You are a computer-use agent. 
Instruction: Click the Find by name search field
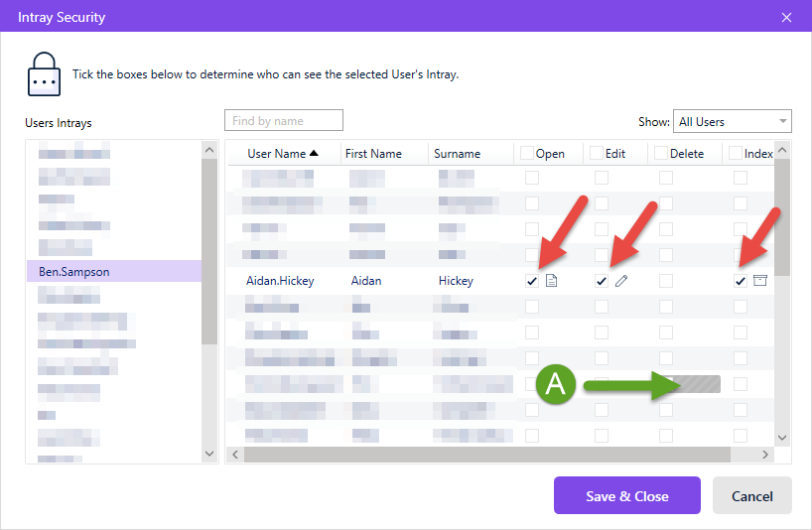click(284, 121)
